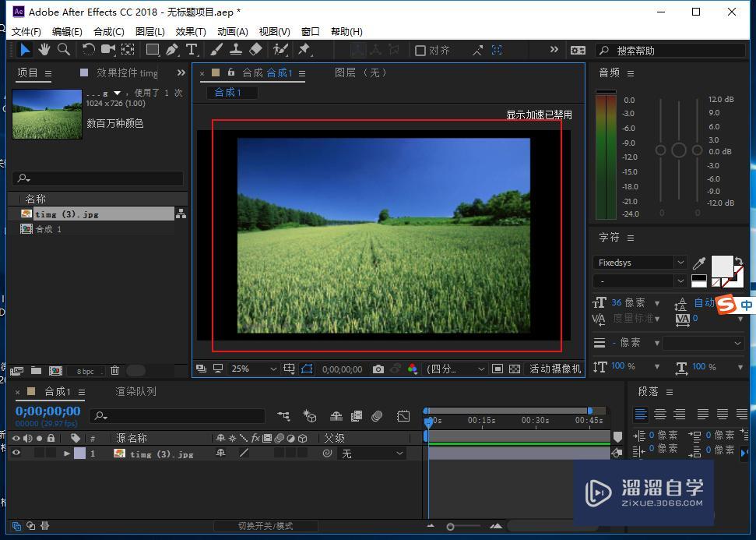
Task: Toggle the composition viewer lock
Action: pos(231,72)
